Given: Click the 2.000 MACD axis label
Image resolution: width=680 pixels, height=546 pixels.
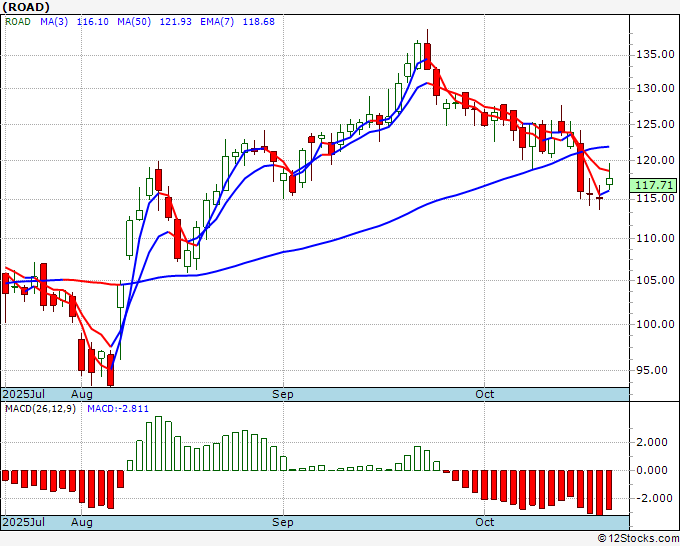Looking at the screenshot, I should (x=652, y=442).
